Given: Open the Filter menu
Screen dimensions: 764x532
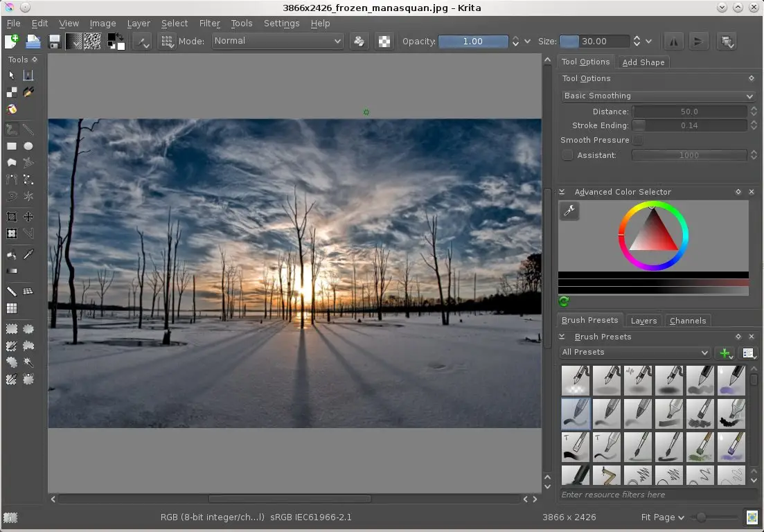Looking at the screenshot, I should (x=209, y=23).
